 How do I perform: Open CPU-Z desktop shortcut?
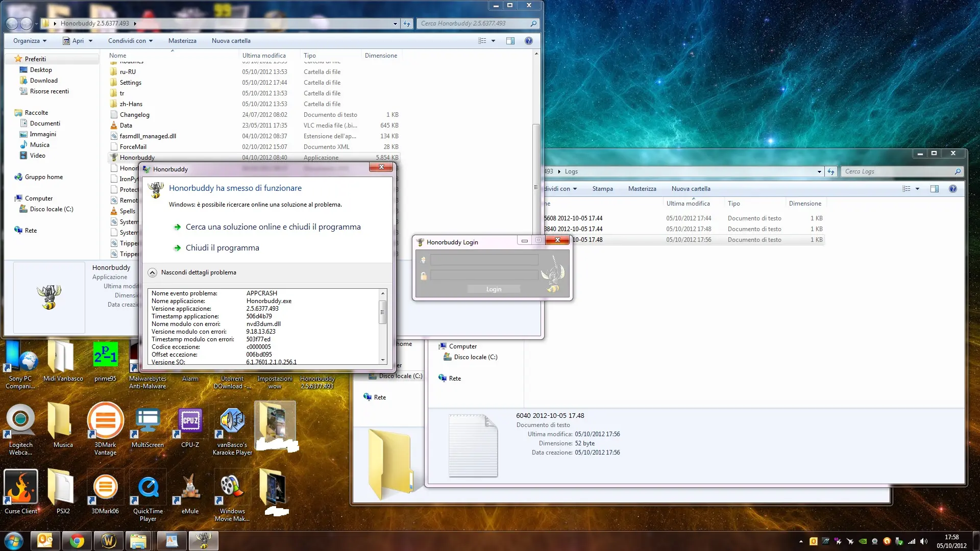190,428
